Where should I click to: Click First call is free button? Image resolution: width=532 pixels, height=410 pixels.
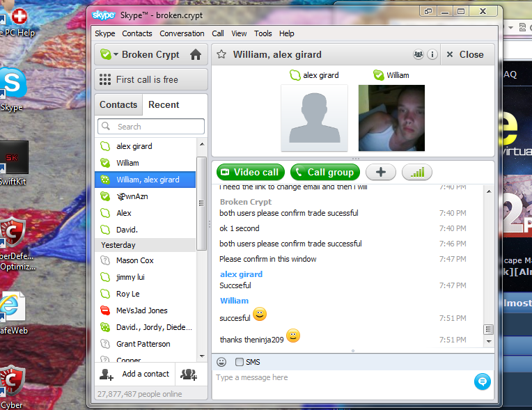point(151,79)
